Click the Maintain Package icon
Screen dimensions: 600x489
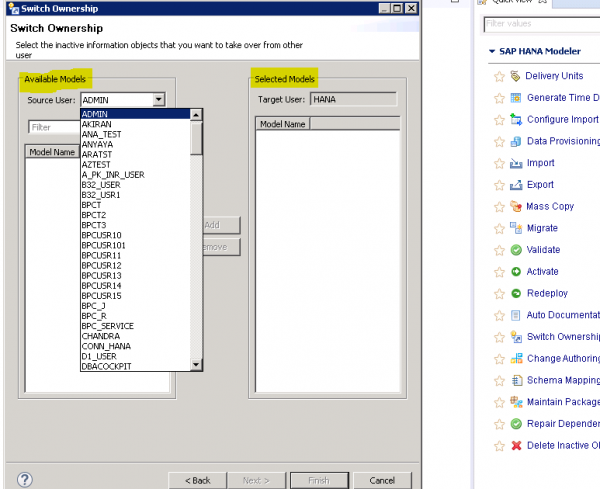pyautogui.click(x=516, y=402)
